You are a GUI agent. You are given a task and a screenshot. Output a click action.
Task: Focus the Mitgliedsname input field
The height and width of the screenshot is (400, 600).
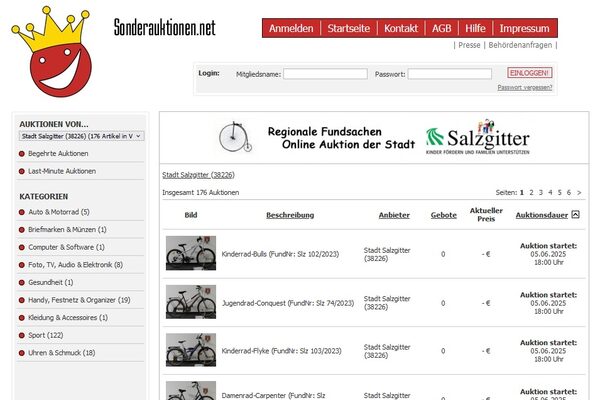tap(325, 74)
